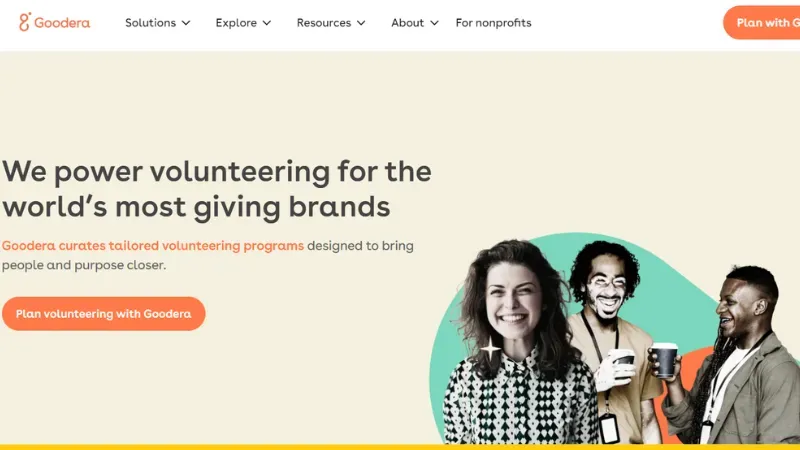Open the About menu
This screenshot has width=800, height=450.
point(408,23)
